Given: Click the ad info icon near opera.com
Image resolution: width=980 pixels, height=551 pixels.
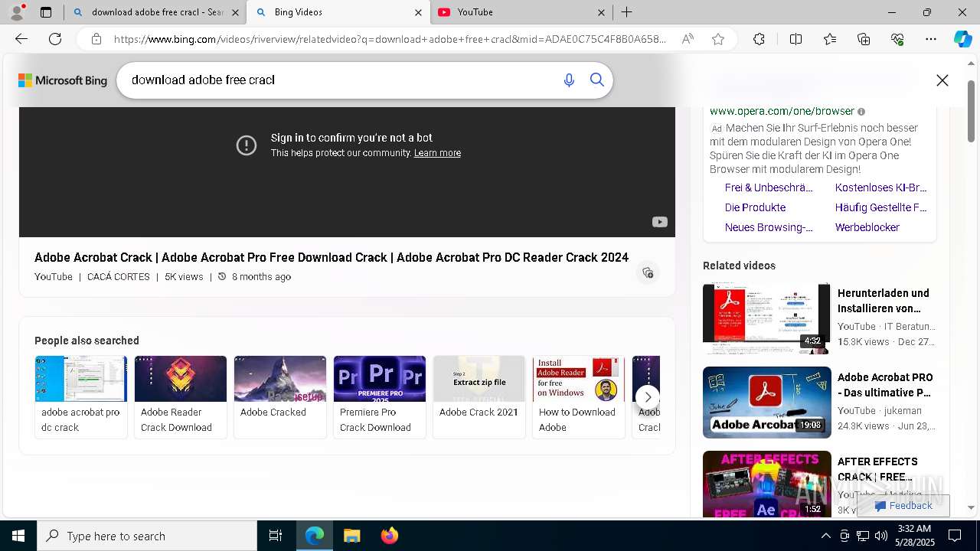Looking at the screenshot, I should (861, 112).
